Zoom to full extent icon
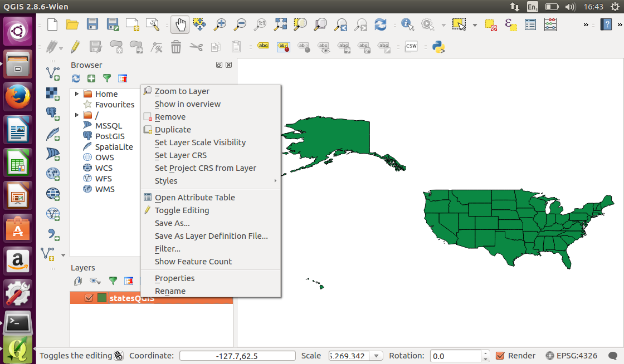Viewport: 624px width, 364px height. [x=281, y=24]
